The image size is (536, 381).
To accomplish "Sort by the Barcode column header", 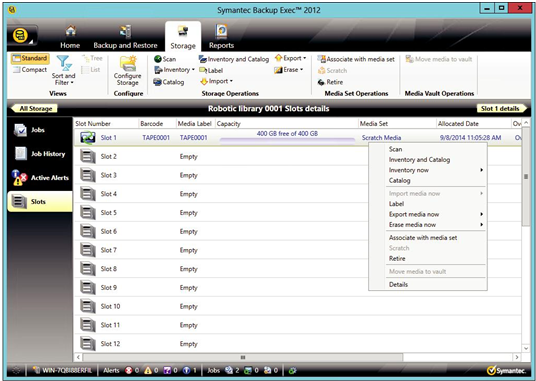I will tap(157, 124).
